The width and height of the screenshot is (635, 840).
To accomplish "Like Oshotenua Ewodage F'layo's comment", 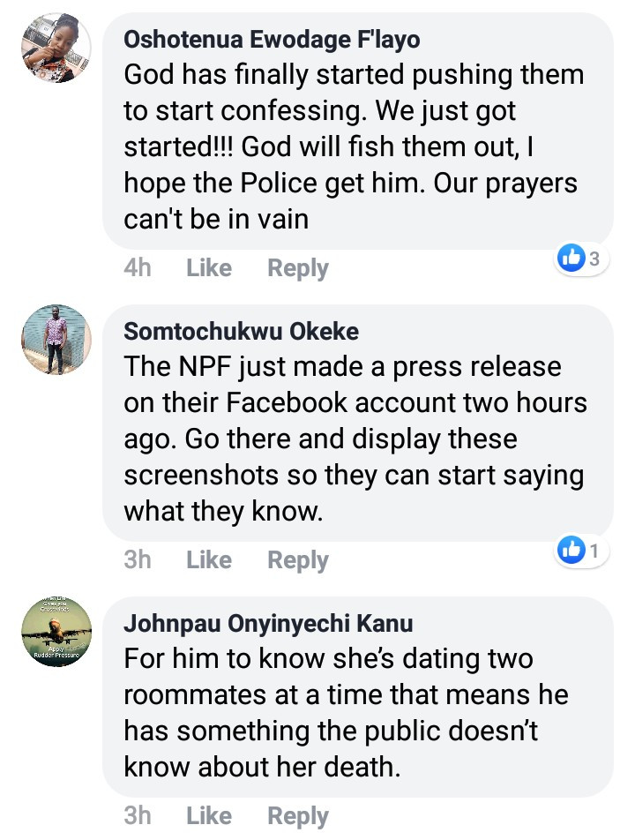I will [x=209, y=268].
